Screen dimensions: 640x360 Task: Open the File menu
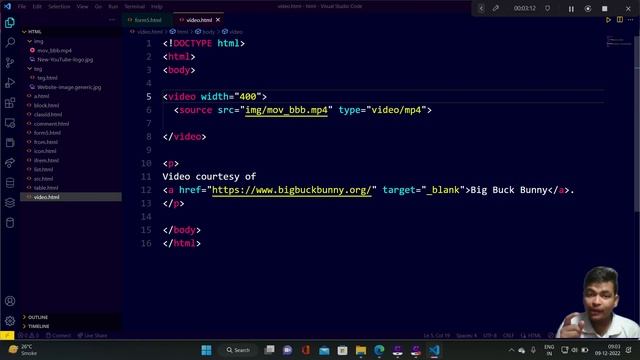click(x=22, y=7)
